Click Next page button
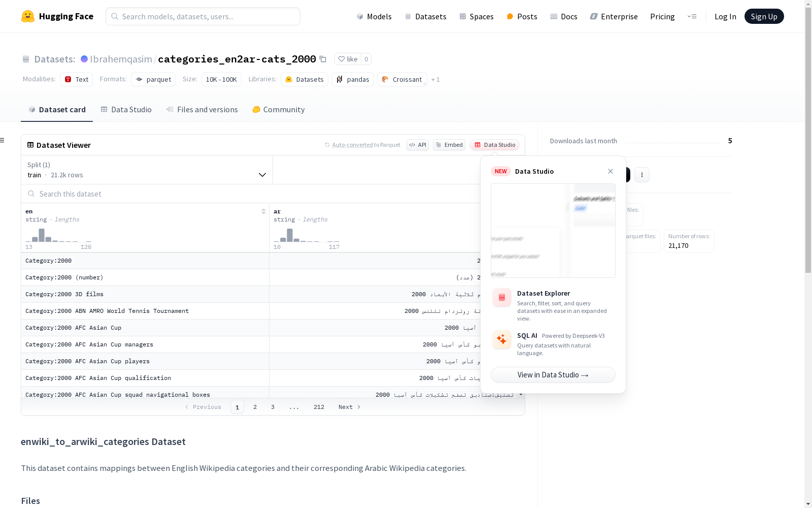 (349, 407)
